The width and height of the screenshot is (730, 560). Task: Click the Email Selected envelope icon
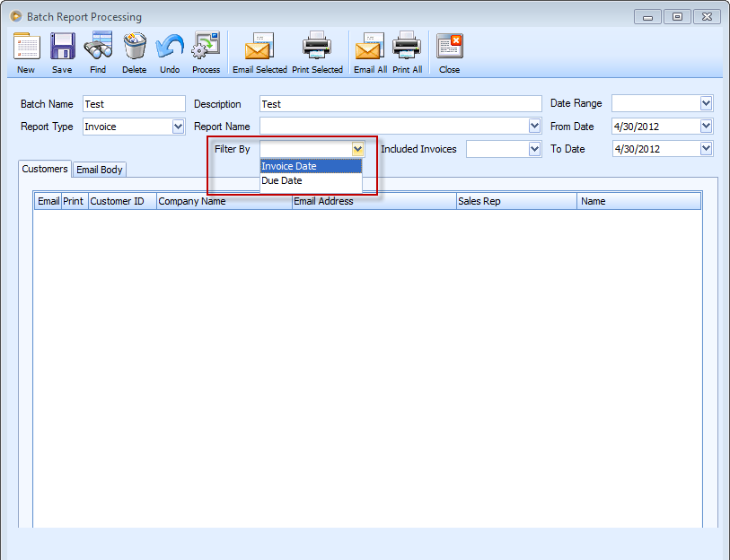[259, 47]
